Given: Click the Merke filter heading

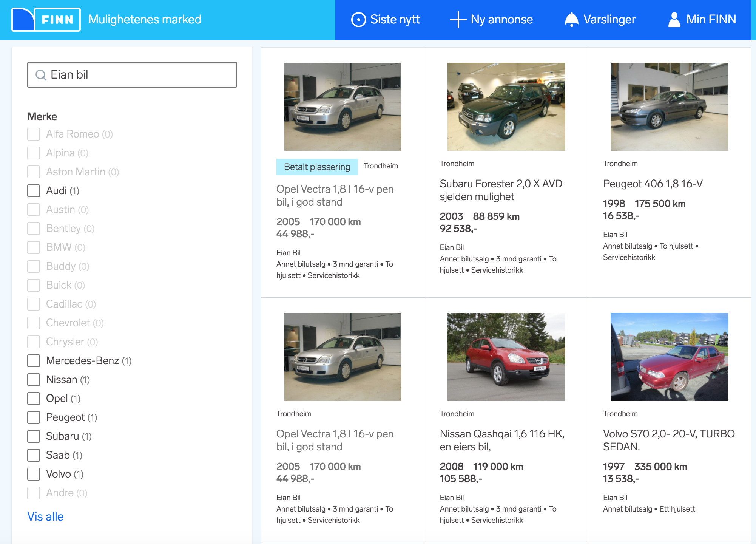Looking at the screenshot, I should click(x=42, y=116).
